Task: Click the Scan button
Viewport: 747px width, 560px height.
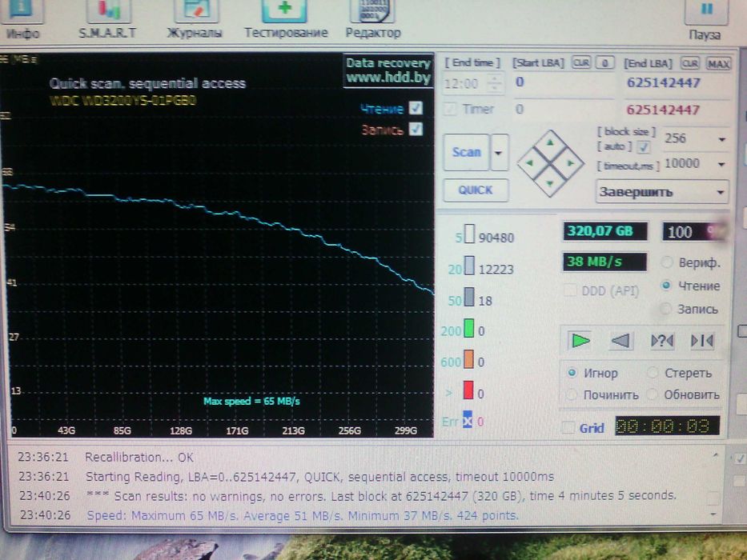Action: pyautogui.click(x=467, y=152)
